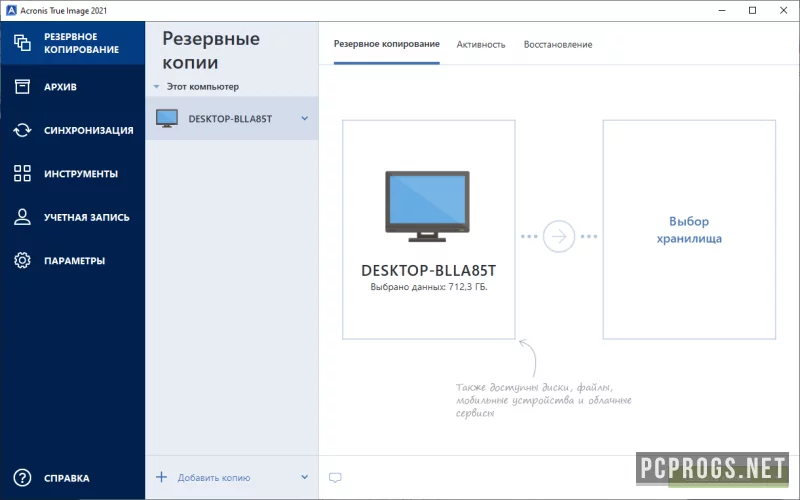Click "Выбрано данных: 712,3 ГБ." text
The width and height of the screenshot is (800, 500).
pos(429,287)
